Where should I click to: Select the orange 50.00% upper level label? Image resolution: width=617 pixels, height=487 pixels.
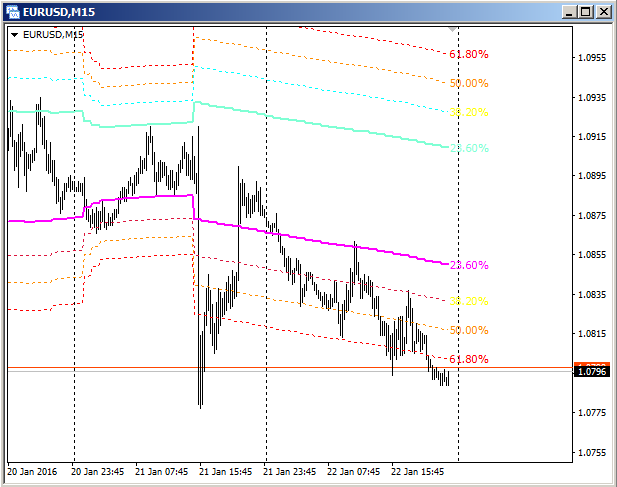pos(469,83)
